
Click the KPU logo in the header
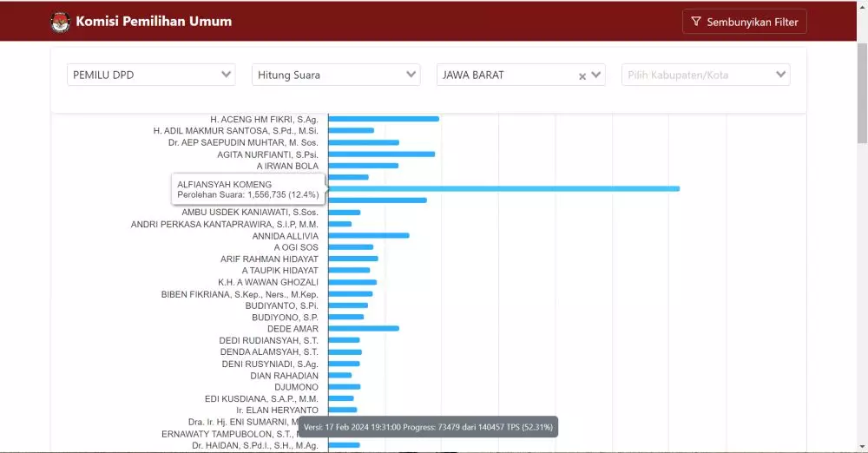60,22
